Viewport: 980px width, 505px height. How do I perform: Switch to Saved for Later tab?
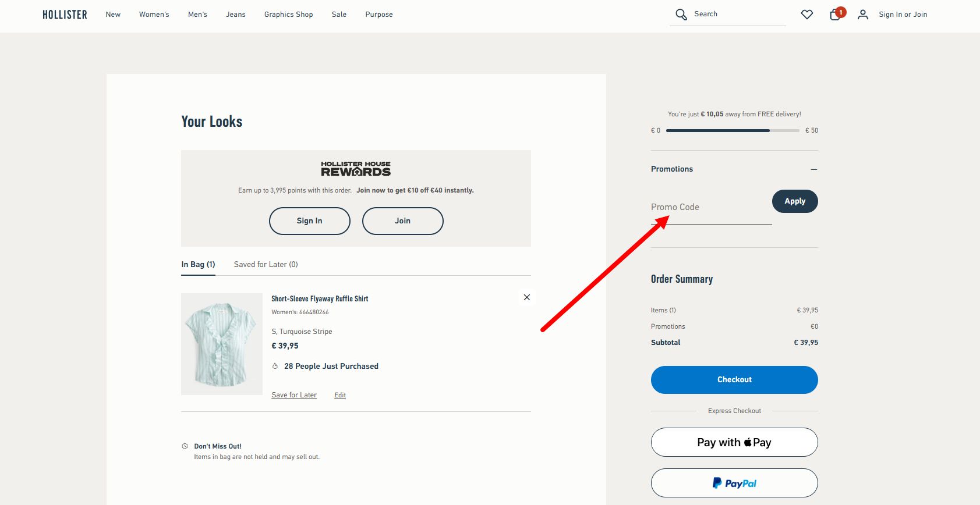[x=266, y=264]
